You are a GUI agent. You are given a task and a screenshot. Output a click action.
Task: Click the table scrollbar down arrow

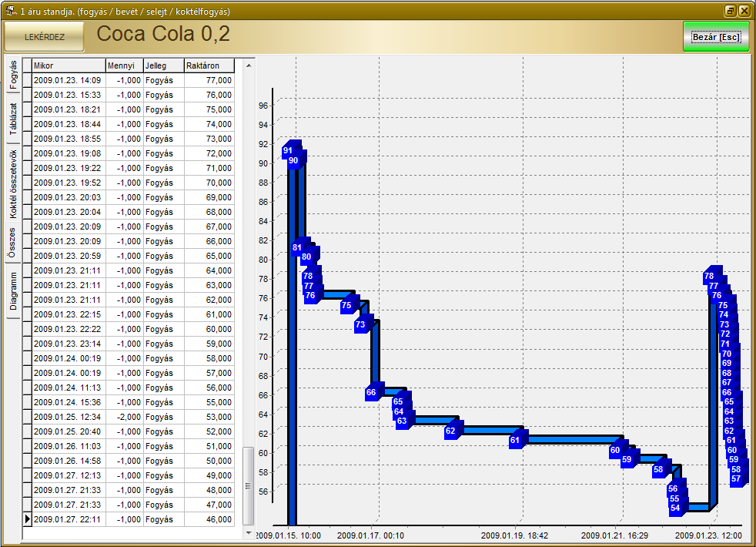(x=249, y=533)
